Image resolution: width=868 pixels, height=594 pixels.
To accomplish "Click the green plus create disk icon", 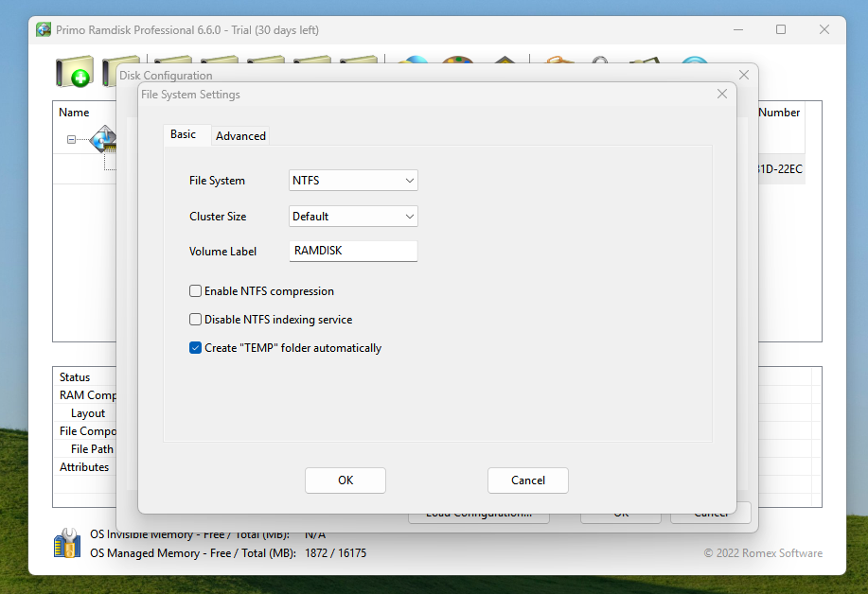I will [x=74, y=72].
